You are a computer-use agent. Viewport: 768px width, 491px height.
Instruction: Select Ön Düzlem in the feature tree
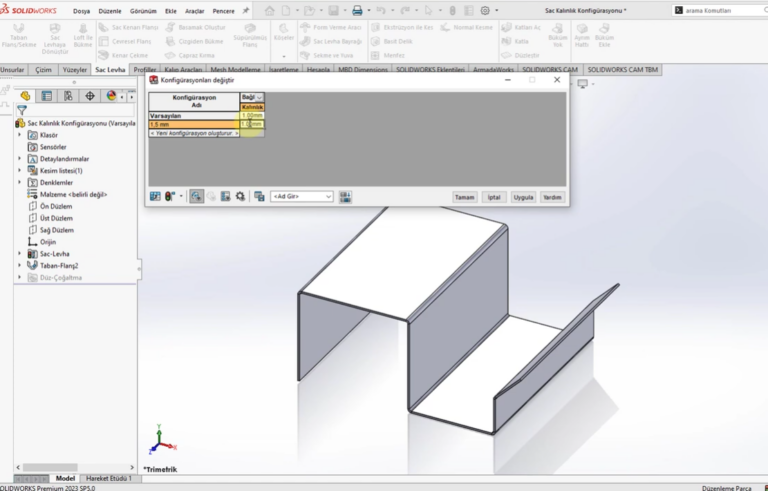pyautogui.click(x=56, y=206)
